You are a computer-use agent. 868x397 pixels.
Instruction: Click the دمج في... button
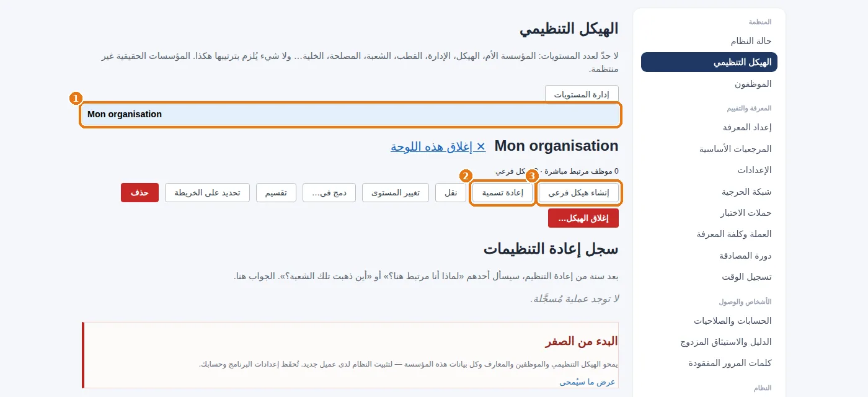tap(329, 193)
